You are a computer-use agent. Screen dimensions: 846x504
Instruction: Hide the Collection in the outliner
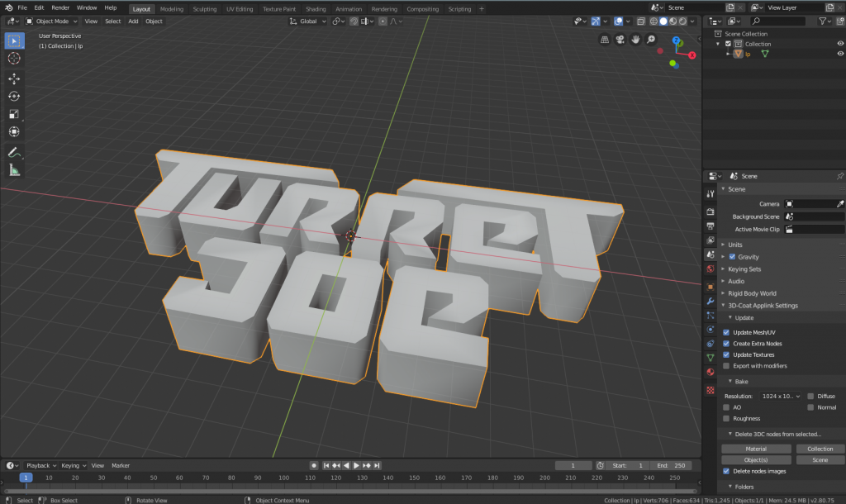(840, 44)
